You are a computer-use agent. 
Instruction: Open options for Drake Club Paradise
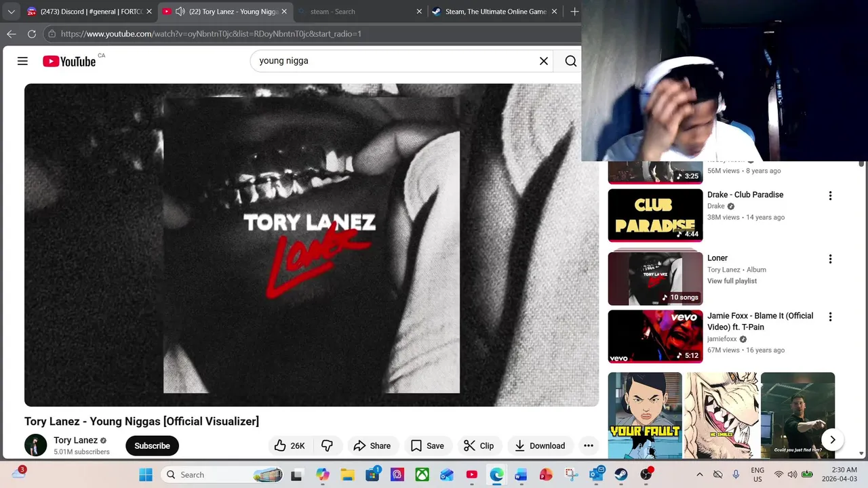830,196
